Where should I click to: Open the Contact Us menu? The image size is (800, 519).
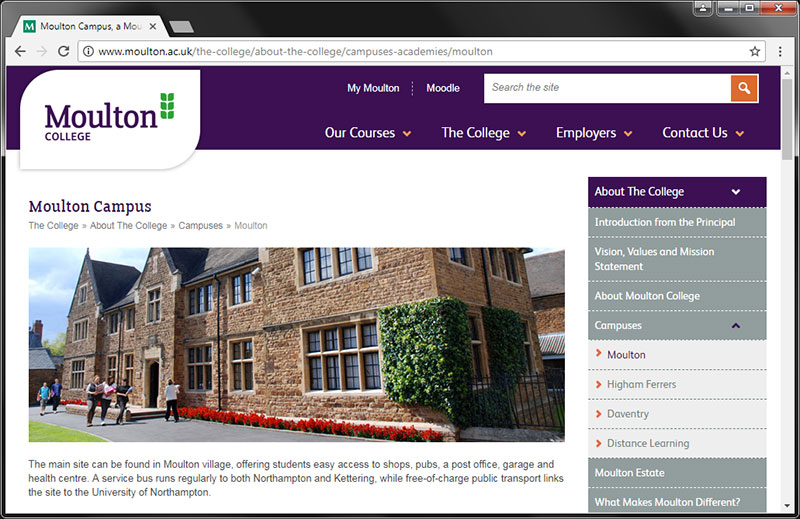[695, 133]
